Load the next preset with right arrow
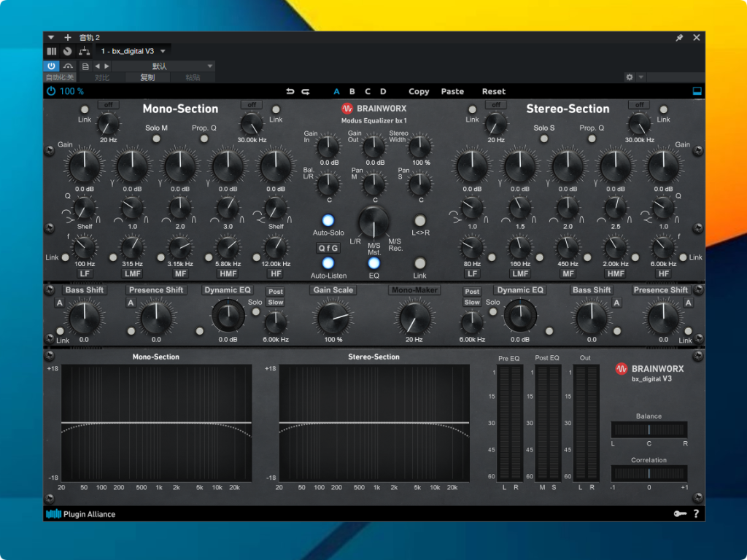This screenshot has width=747, height=560. (x=107, y=66)
